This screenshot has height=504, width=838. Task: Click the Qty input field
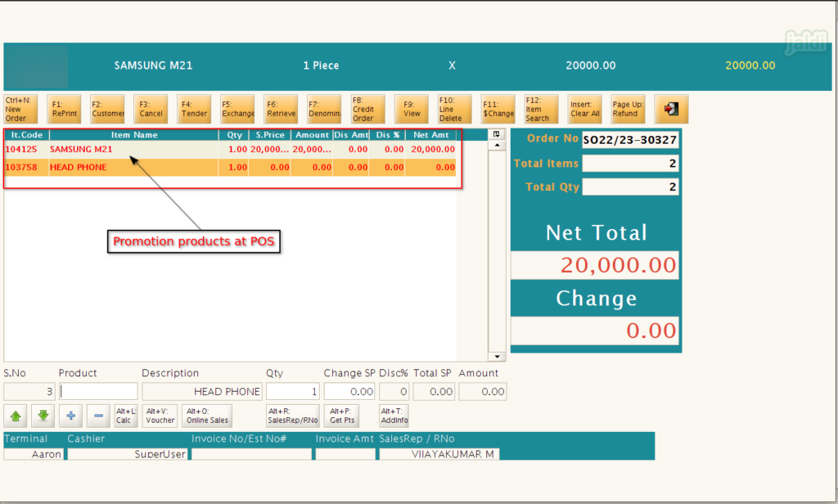tap(293, 392)
